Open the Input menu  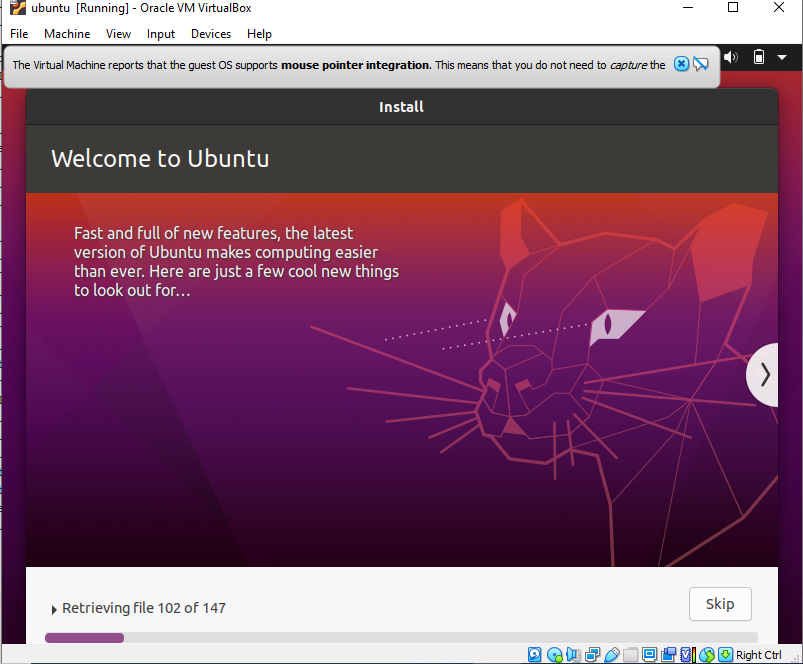point(161,34)
